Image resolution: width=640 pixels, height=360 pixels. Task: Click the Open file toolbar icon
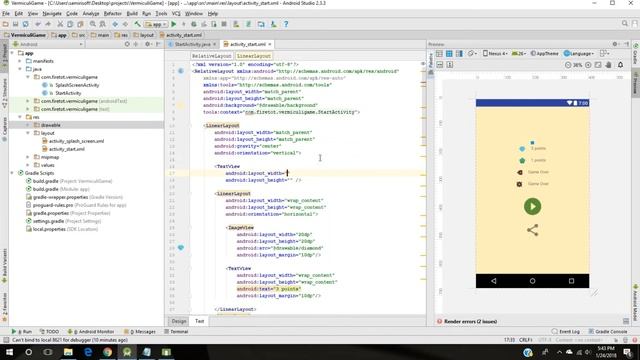point(6,24)
